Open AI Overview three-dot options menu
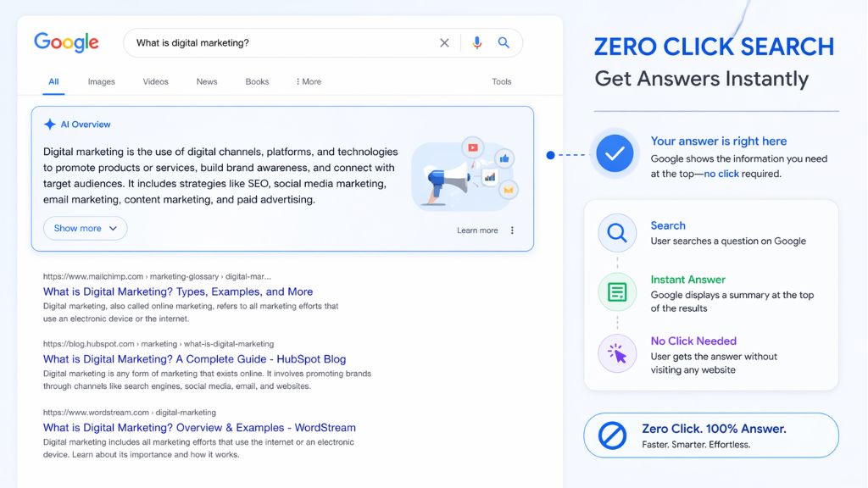This screenshot has height=488, width=868. coord(512,230)
